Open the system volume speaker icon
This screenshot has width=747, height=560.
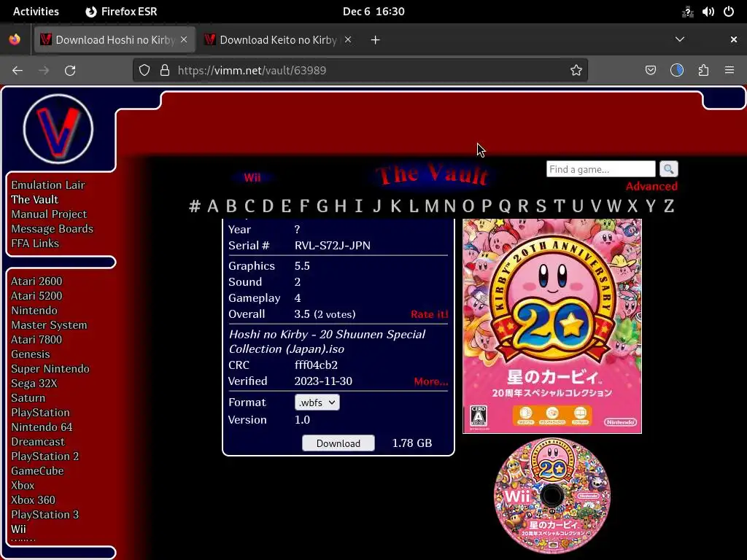[708, 12]
